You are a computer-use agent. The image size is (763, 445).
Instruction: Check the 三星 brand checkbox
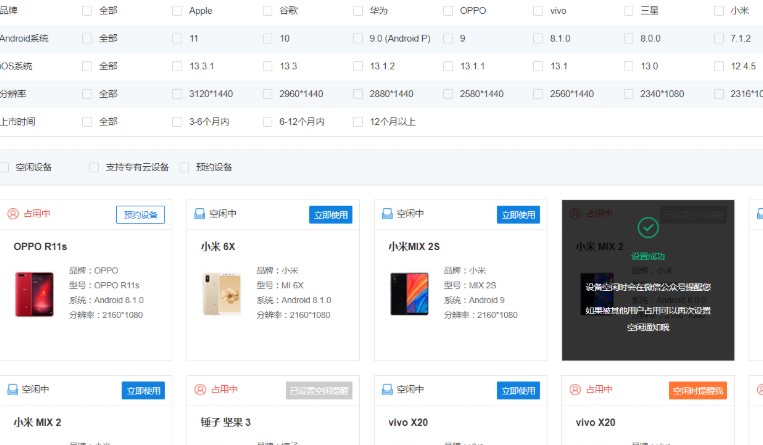tap(628, 11)
